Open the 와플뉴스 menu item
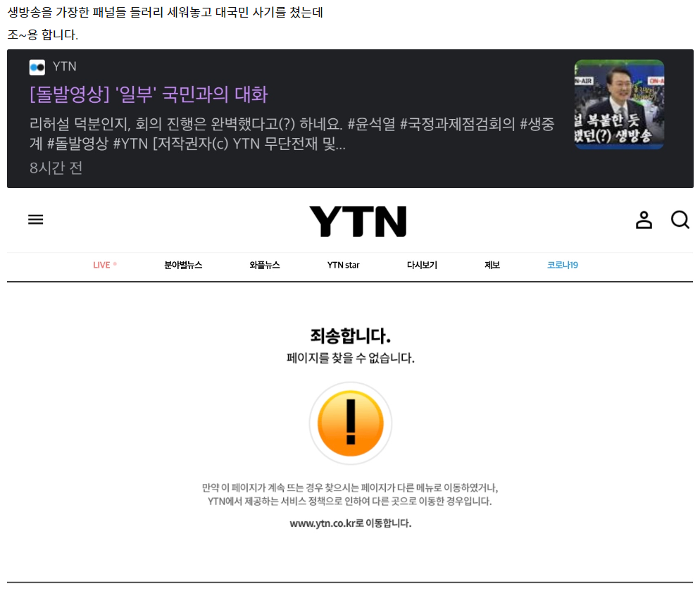Viewport: 700px width, 591px height. click(264, 265)
